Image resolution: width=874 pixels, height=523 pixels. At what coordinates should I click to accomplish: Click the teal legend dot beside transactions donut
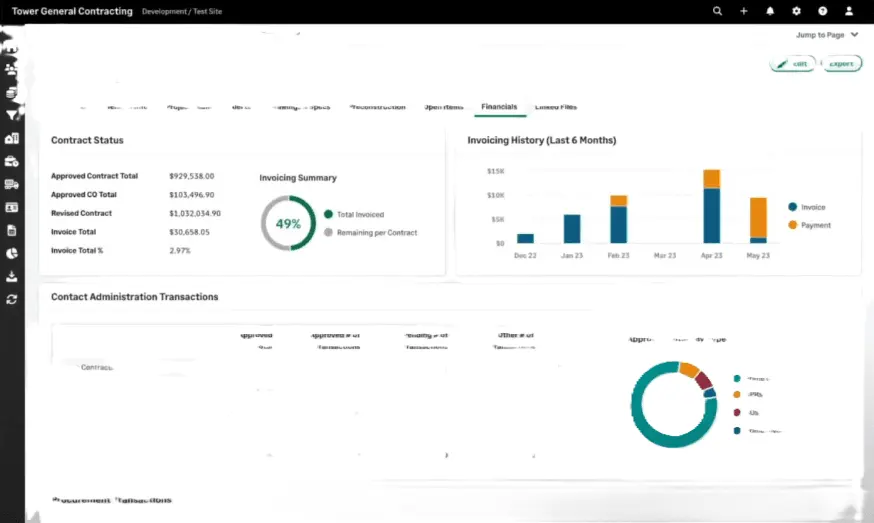tap(736, 379)
